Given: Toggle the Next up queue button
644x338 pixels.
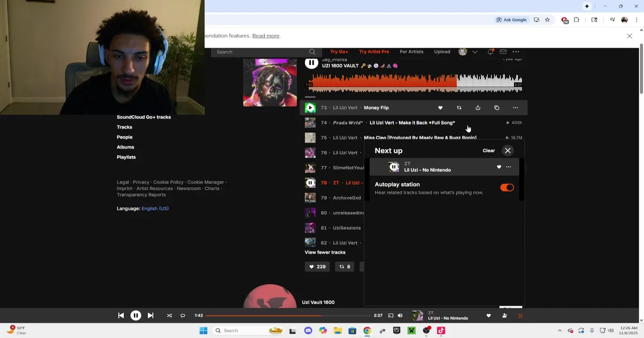Looking at the screenshot, I should click(x=520, y=315).
